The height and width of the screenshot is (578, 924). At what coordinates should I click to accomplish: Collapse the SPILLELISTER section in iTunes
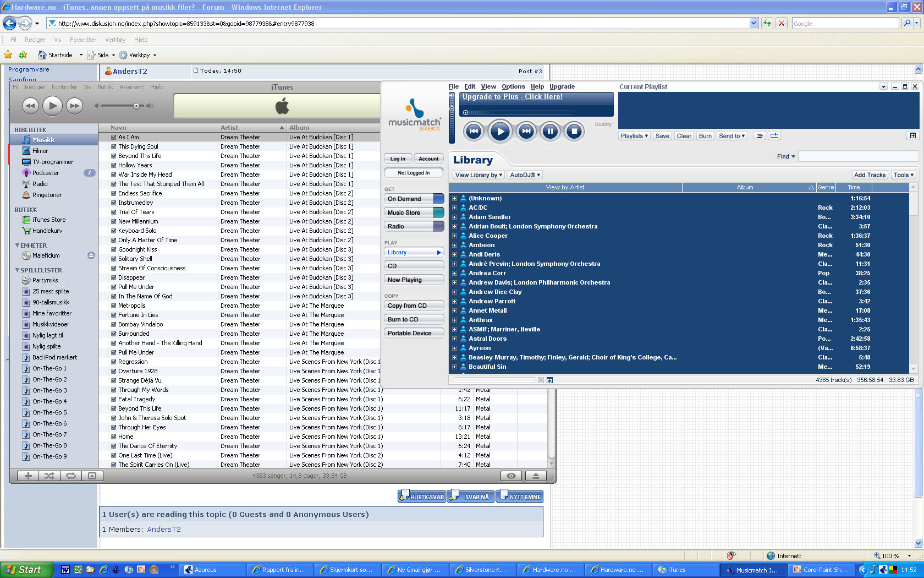coord(17,270)
